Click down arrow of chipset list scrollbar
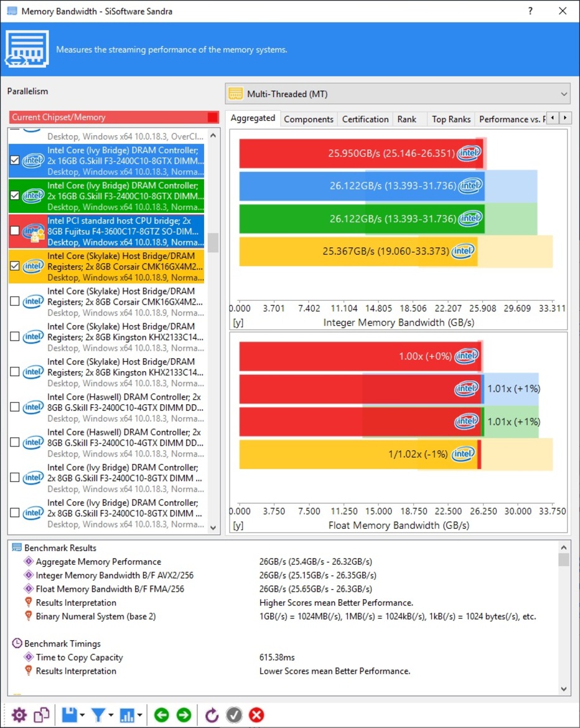This screenshot has height=728, width=580. (213, 528)
